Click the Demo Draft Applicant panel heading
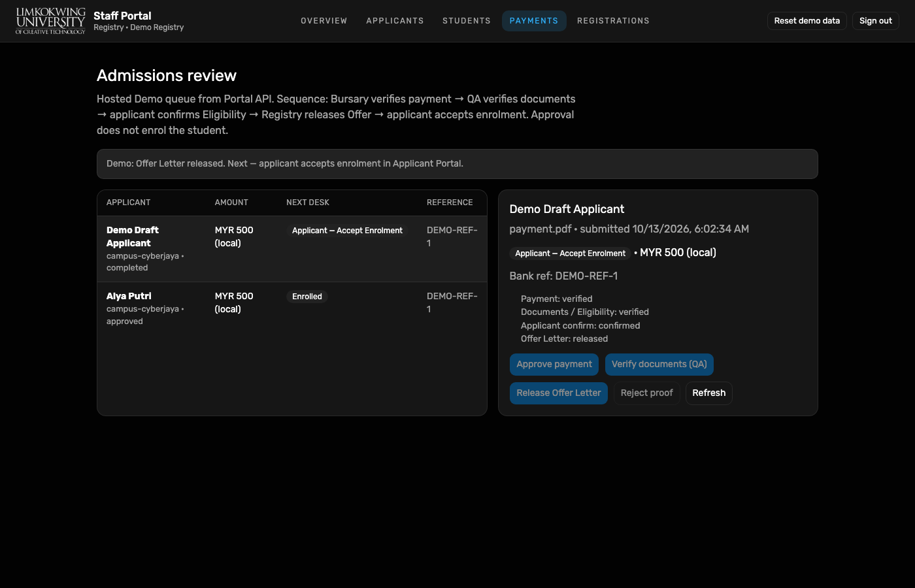The width and height of the screenshot is (915, 588). (x=567, y=209)
